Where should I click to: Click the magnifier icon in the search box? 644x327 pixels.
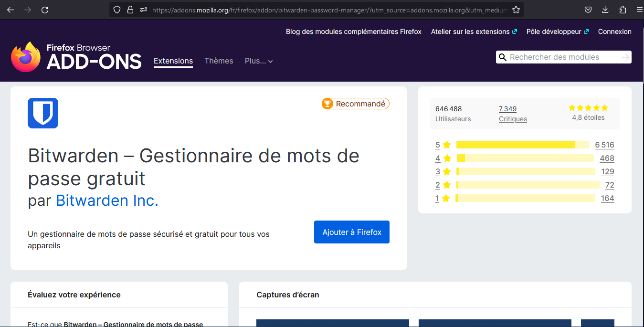point(502,57)
